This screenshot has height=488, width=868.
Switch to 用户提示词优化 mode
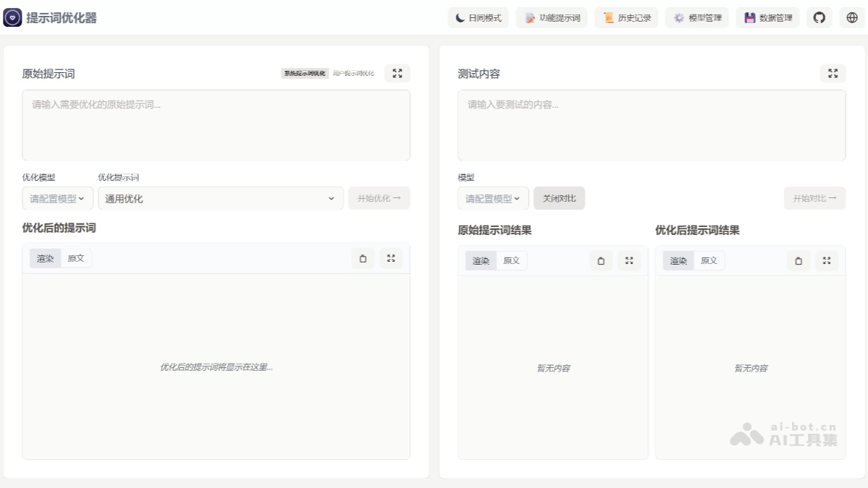point(354,73)
